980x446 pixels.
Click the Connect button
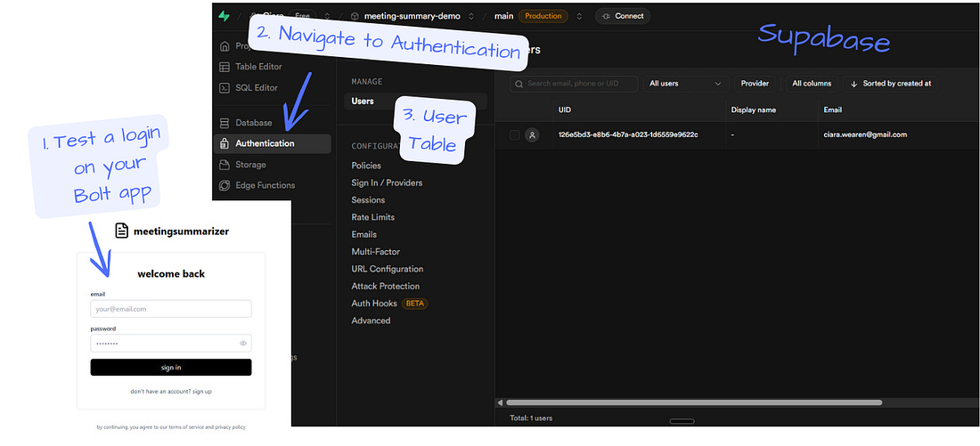[623, 16]
